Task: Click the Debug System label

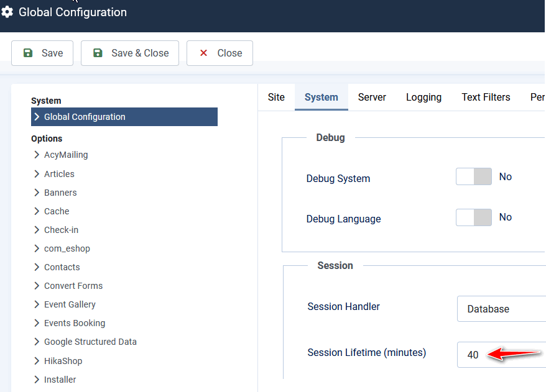Action: [338, 178]
